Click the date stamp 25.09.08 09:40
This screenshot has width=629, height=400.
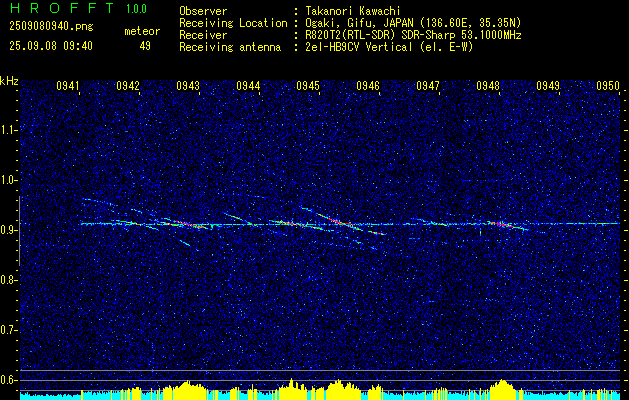51,46
